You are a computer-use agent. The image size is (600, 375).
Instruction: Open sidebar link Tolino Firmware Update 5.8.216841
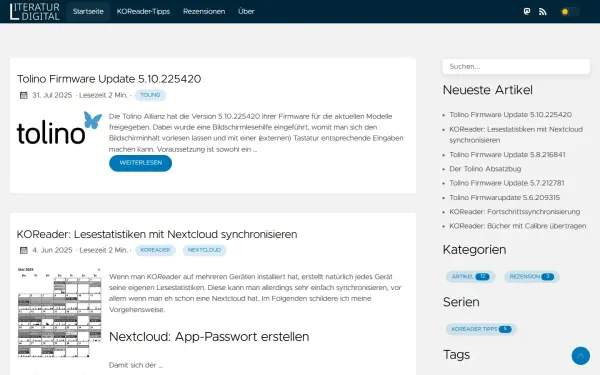[x=507, y=155]
